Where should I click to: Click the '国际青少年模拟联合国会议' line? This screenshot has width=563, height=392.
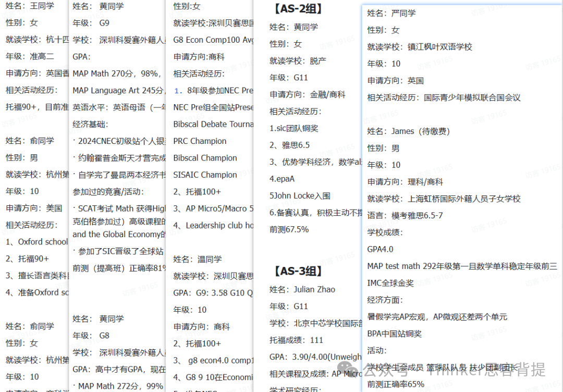click(x=444, y=97)
